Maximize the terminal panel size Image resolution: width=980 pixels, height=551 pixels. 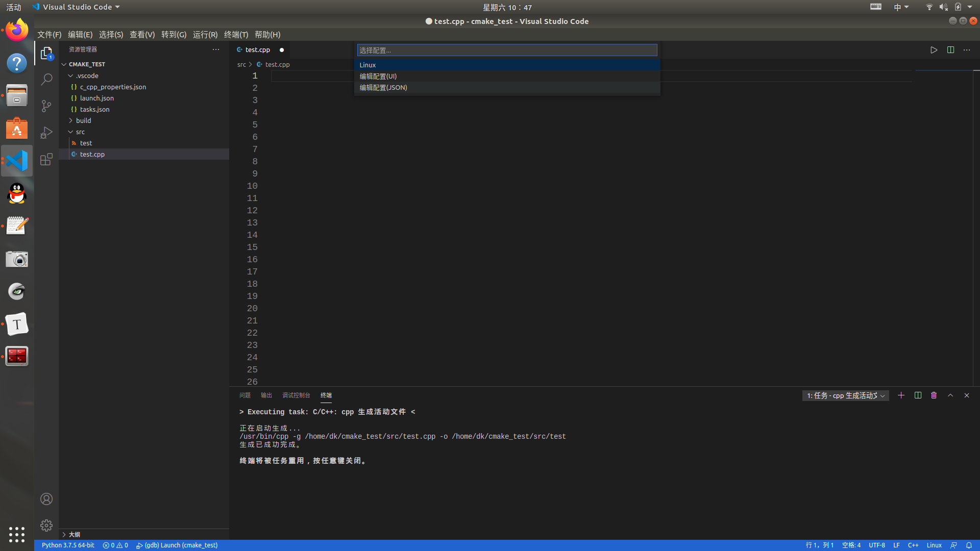(950, 395)
